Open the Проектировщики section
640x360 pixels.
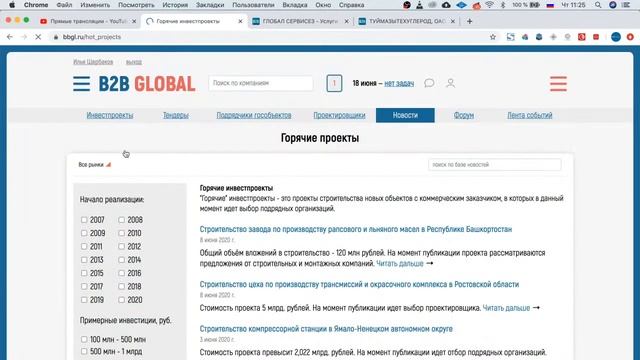[x=339, y=115]
